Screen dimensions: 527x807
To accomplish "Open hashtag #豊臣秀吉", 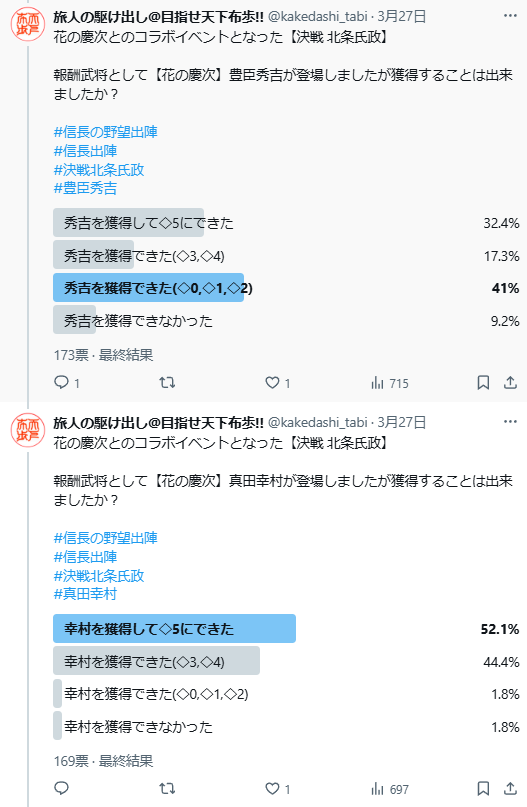I will (85, 188).
